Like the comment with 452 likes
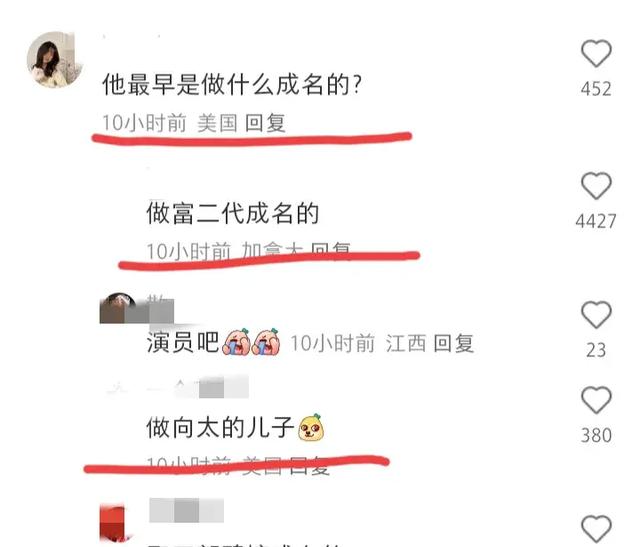The height and width of the screenshot is (547, 640). tap(596, 53)
